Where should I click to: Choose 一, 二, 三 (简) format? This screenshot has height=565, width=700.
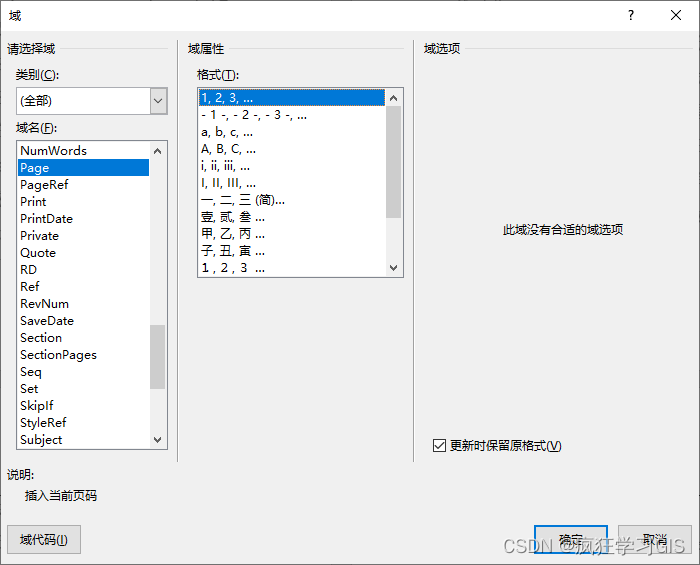click(x=292, y=200)
